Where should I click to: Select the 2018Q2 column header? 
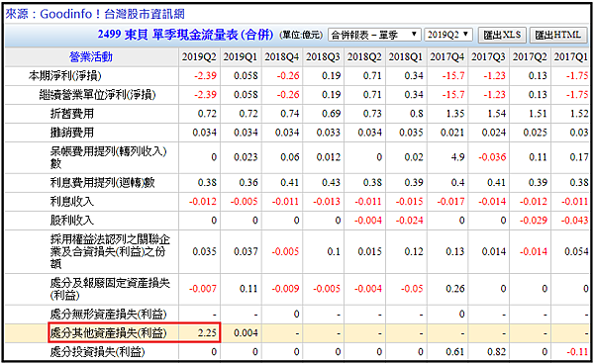(x=364, y=56)
